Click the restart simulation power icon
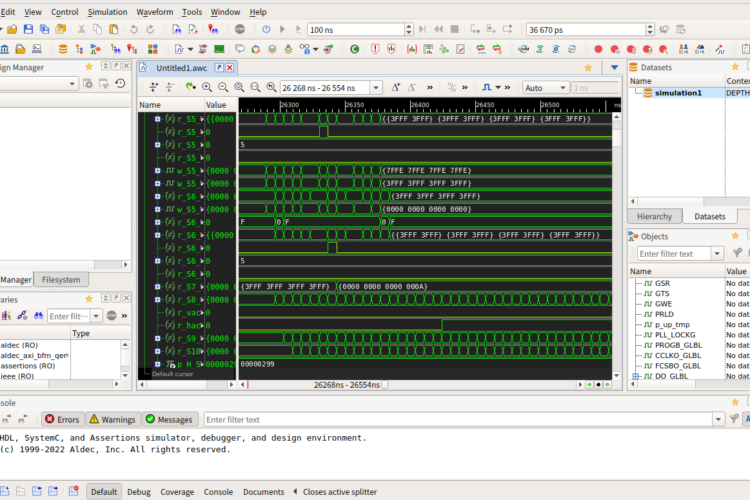The image size is (750, 500). click(266, 29)
